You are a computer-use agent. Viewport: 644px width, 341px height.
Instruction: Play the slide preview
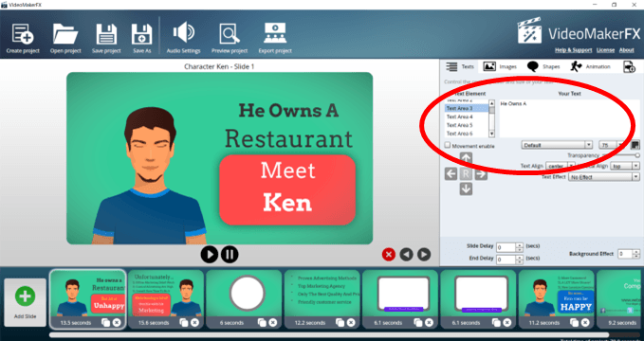(210, 255)
